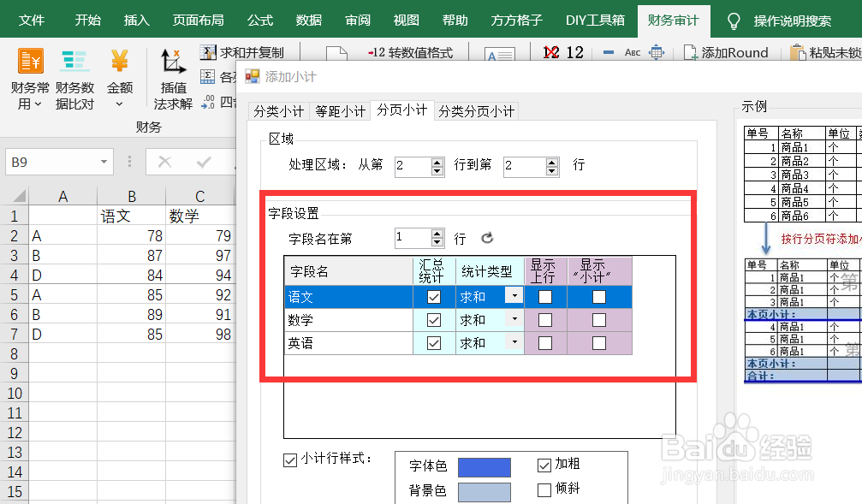
Task: Expand the Name Box dropdown arrow
Action: pos(104,162)
